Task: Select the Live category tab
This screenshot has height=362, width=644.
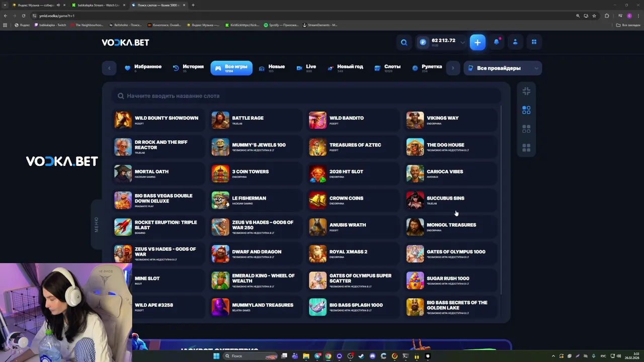Action: (306, 68)
